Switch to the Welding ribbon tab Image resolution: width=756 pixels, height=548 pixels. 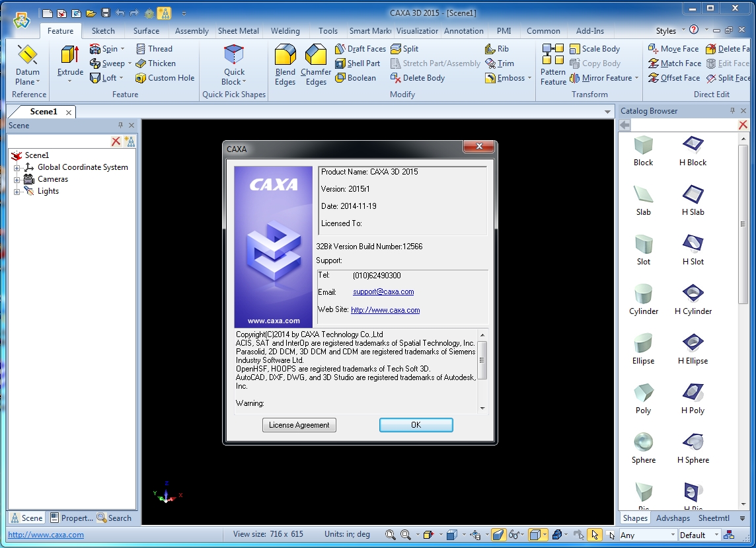(x=285, y=31)
